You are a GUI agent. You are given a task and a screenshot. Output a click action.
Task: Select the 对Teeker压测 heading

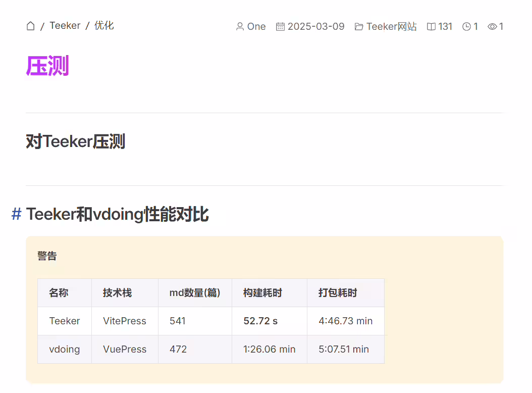[76, 141]
